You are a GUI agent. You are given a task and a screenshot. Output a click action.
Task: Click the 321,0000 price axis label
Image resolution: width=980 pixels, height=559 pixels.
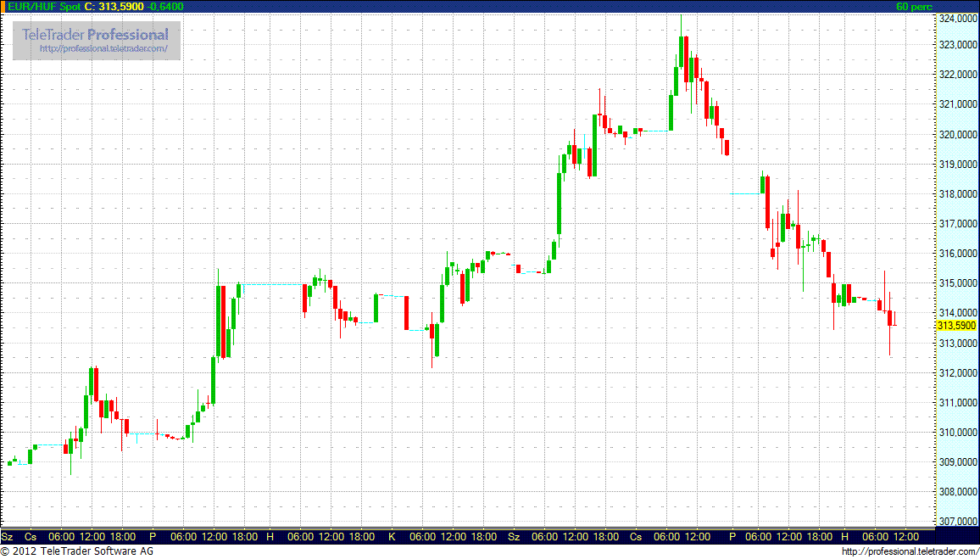click(x=957, y=104)
